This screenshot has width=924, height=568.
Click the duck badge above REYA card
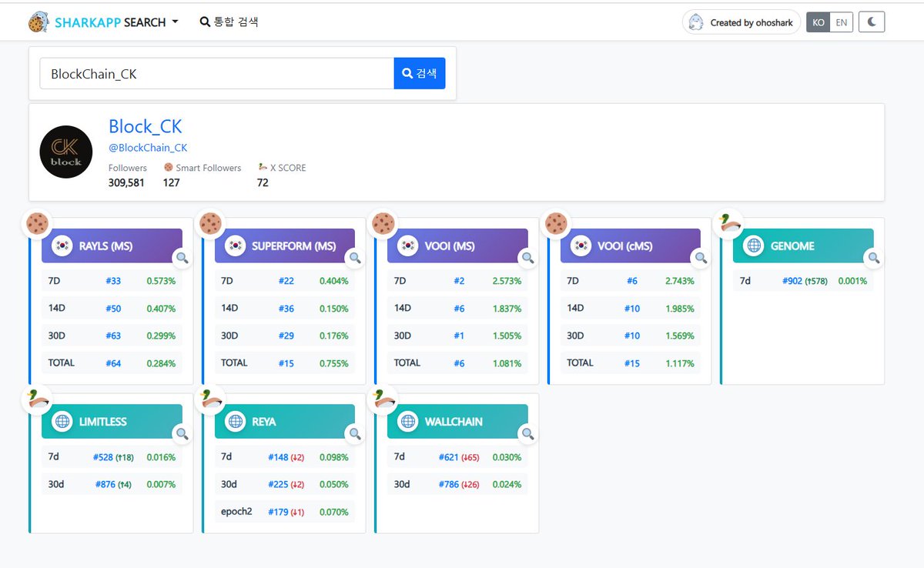210,399
